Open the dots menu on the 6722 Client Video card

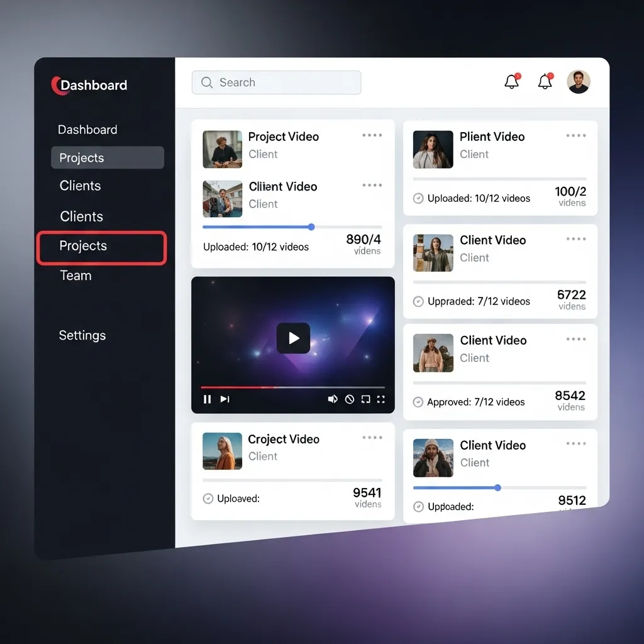[576, 238]
